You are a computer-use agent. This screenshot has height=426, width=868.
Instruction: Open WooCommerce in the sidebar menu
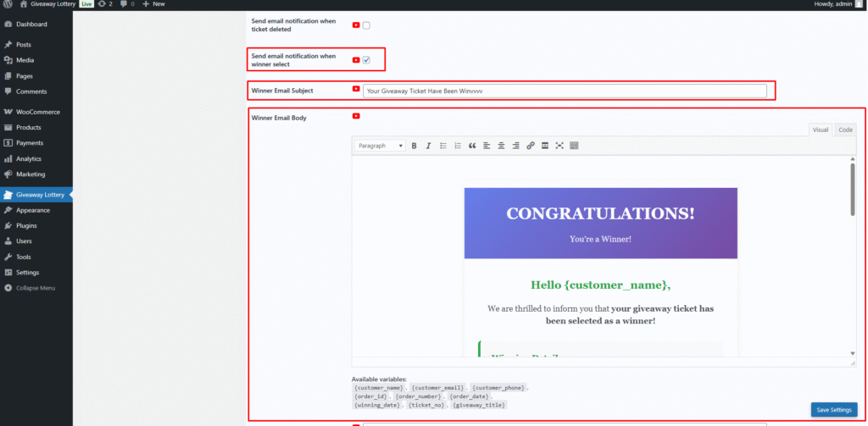click(37, 112)
